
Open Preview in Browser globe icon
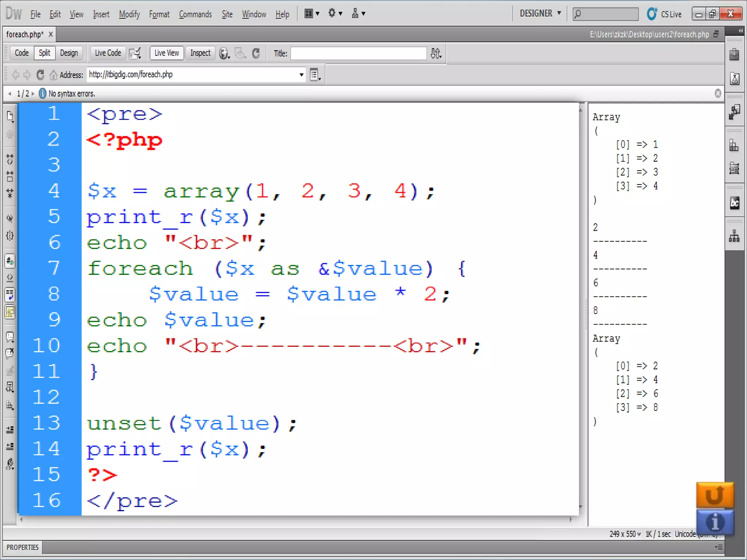point(224,54)
